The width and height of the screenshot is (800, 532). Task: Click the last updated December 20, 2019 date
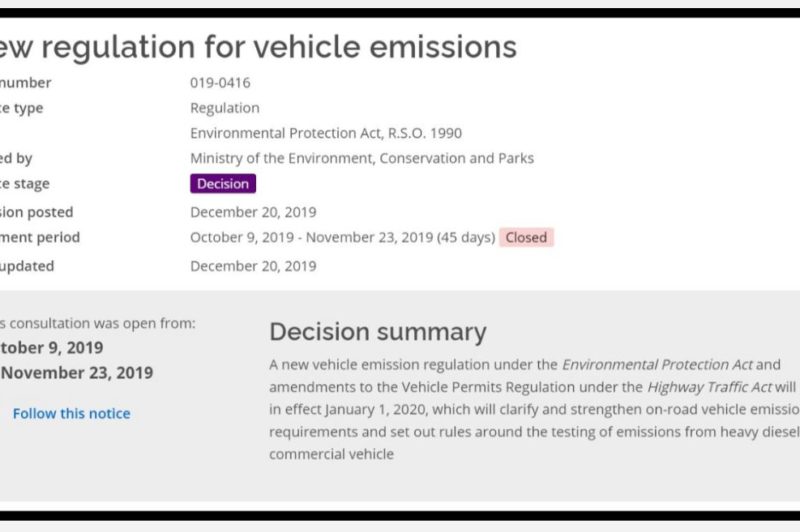[x=253, y=266]
